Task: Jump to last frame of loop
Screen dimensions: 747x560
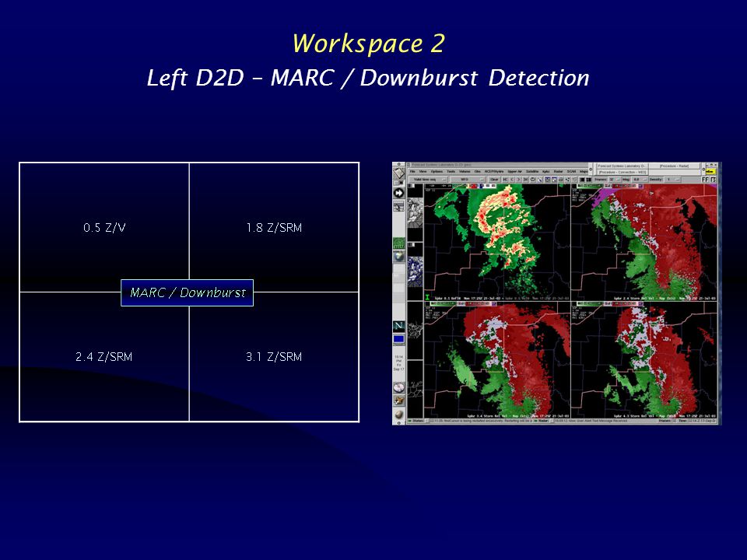Action: point(525,180)
